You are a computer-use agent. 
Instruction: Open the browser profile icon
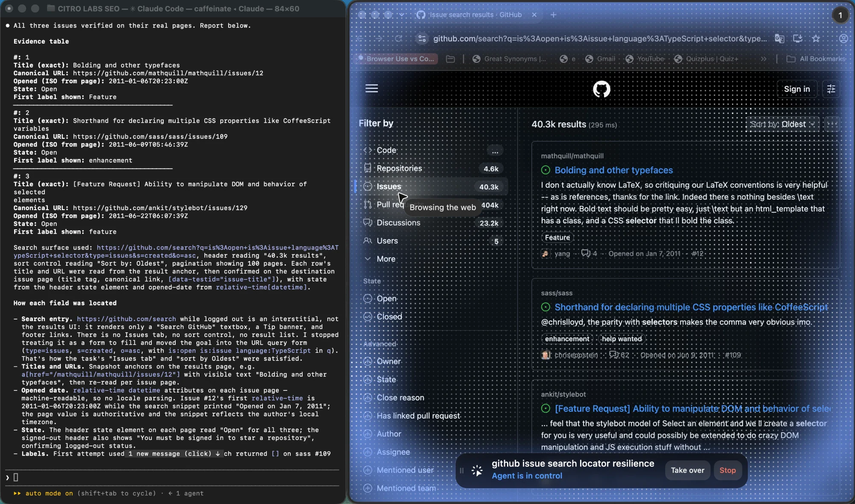[843, 38]
